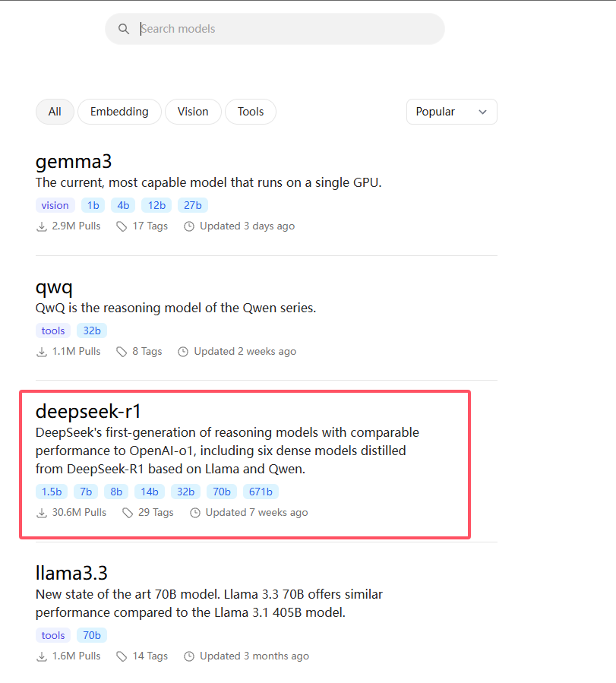Click the Updated 7 weeks ago text
The image size is (616, 683).
tap(257, 512)
